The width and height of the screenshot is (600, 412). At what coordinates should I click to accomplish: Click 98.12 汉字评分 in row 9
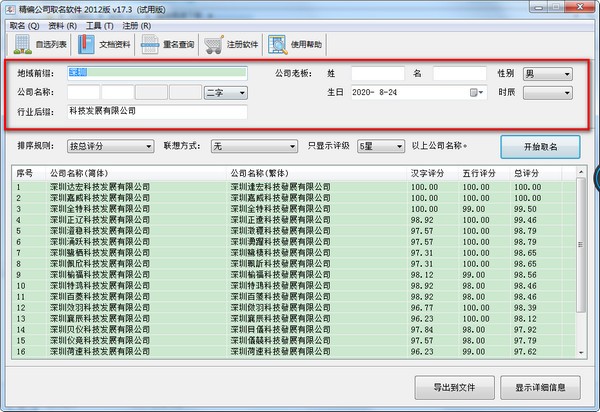pos(422,275)
